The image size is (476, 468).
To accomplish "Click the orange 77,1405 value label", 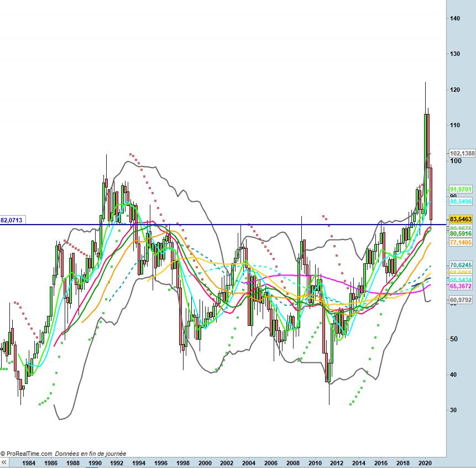I will [461, 242].
